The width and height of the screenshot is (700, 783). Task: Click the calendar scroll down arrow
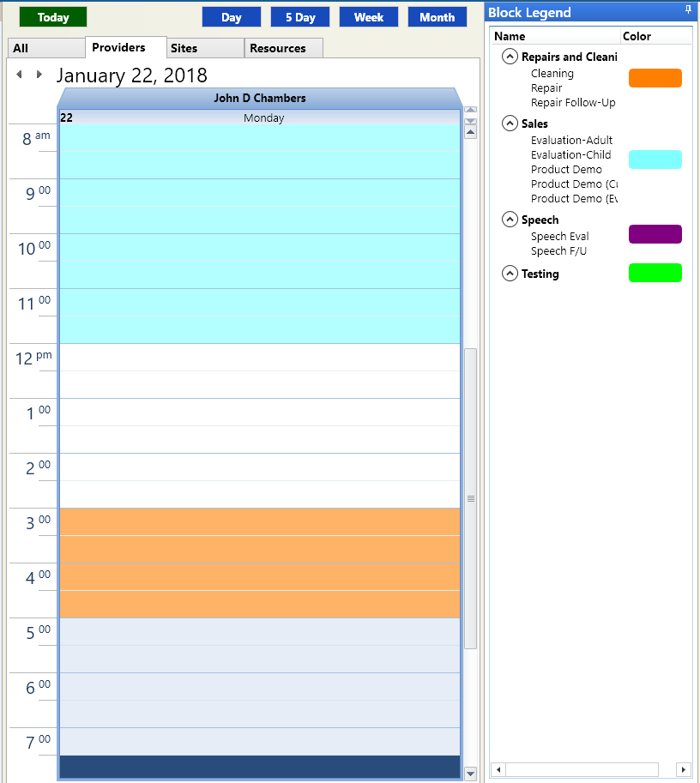470,774
